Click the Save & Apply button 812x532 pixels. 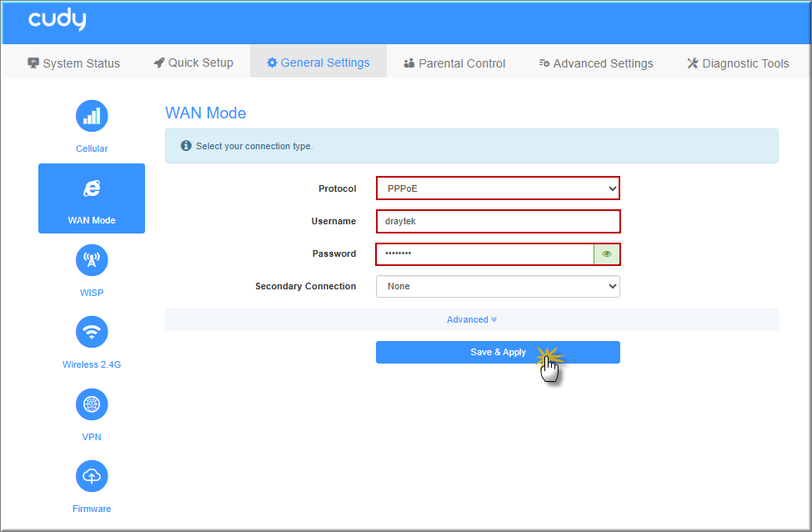click(x=498, y=352)
